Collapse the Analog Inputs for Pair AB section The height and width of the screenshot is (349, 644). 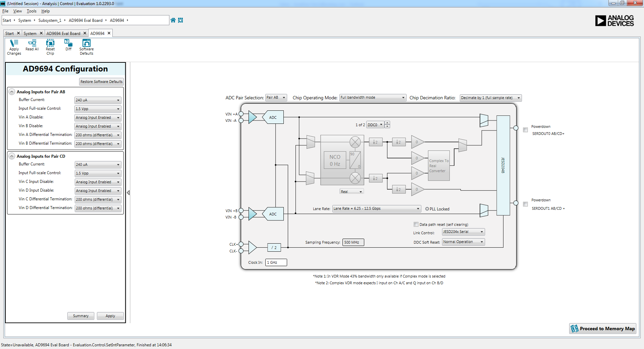pos(12,92)
